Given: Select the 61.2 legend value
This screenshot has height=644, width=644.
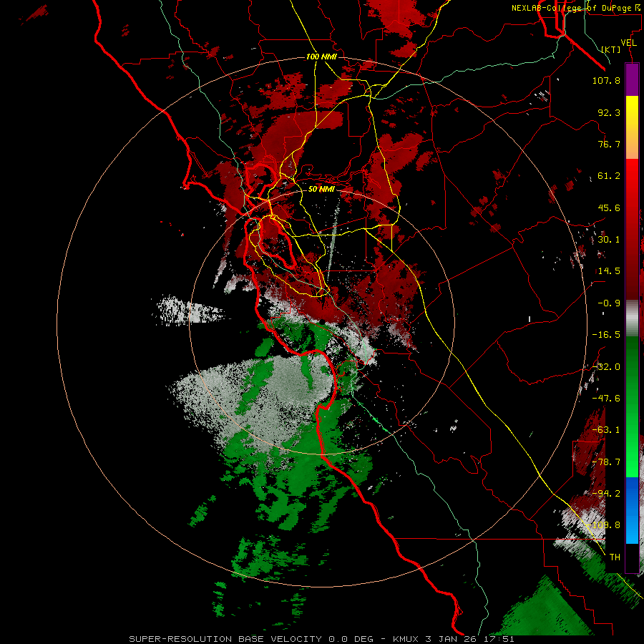Looking at the screenshot, I should coord(609,176).
